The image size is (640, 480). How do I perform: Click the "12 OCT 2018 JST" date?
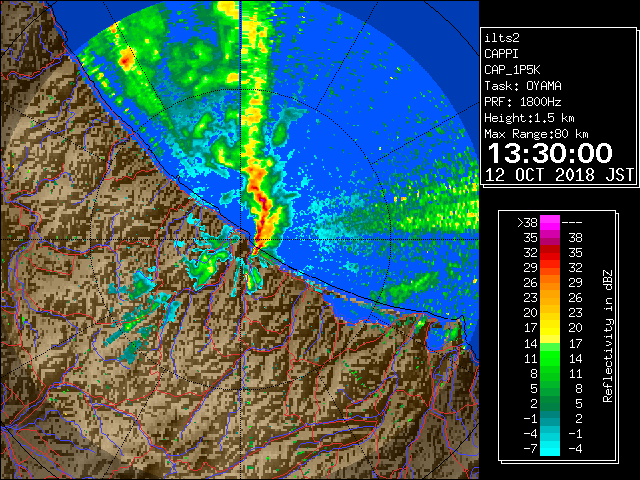(x=559, y=175)
